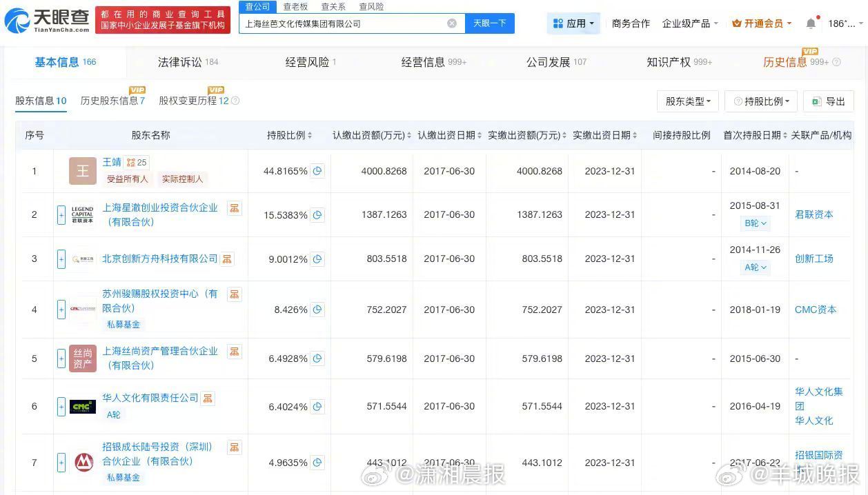Open 王靖 related companies 25 badge
This screenshot has width=868, height=495.
coord(137,163)
